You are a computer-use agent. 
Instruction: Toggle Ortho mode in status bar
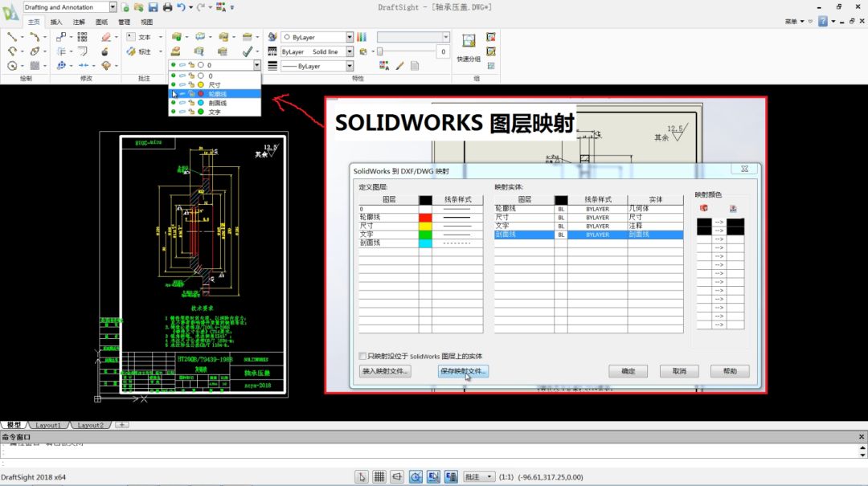[397, 476]
